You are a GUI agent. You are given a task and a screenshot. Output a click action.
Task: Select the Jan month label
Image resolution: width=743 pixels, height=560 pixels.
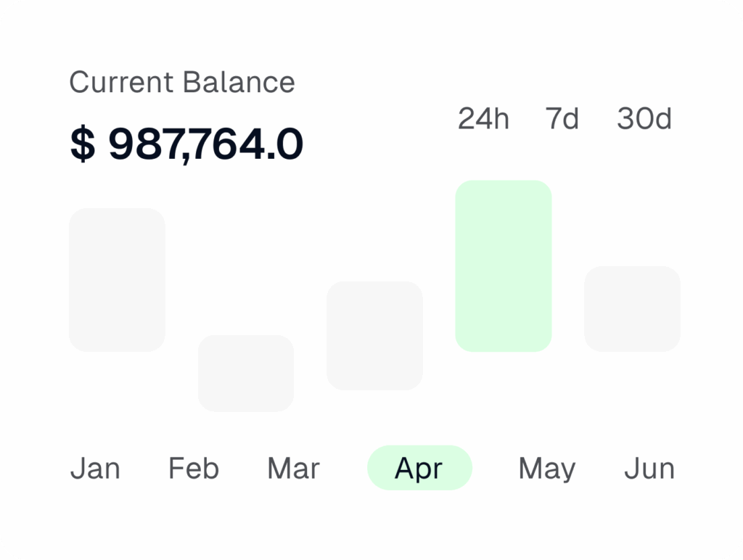(x=95, y=469)
